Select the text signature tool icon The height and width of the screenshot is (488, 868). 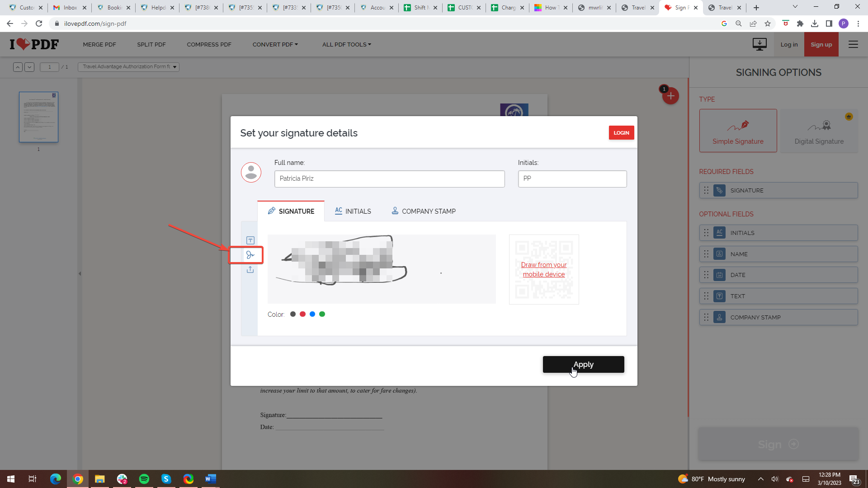[x=250, y=240]
